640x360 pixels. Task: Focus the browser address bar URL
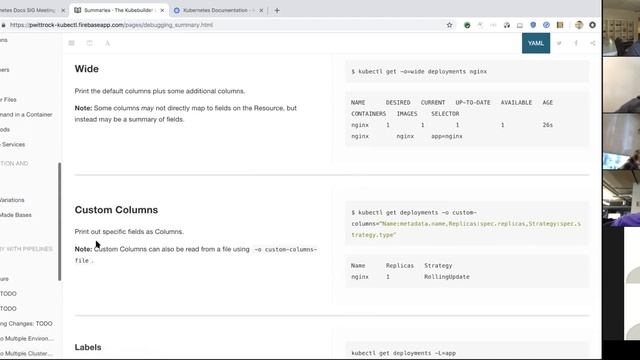pos(111,25)
